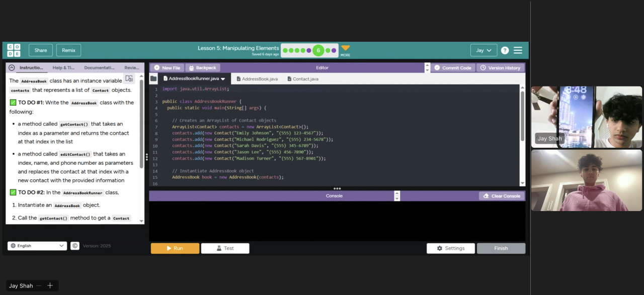Toggle the file browser folder icon
The height and width of the screenshot is (295, 644).
pyautogui.click(x=153, y=79)
